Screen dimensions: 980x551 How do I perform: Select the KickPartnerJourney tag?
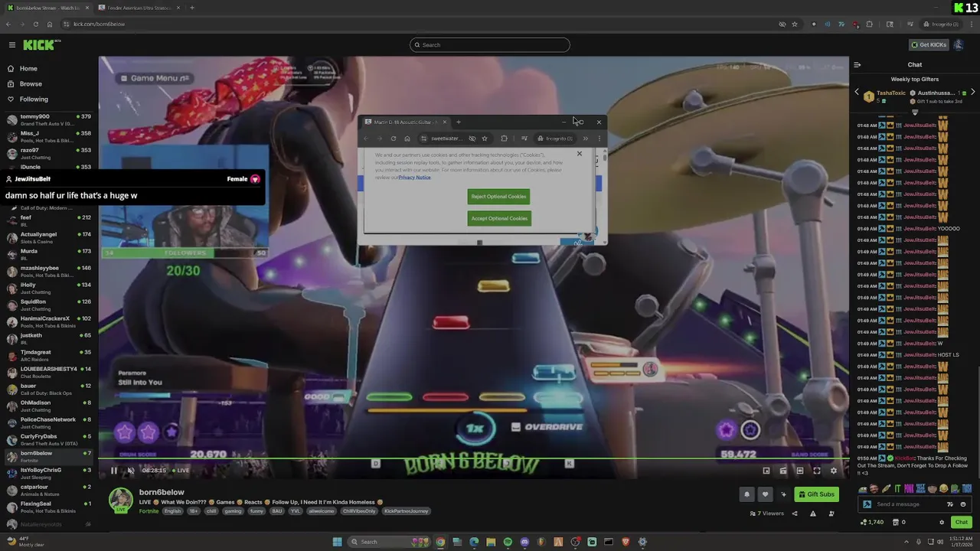tap(407, 511)
